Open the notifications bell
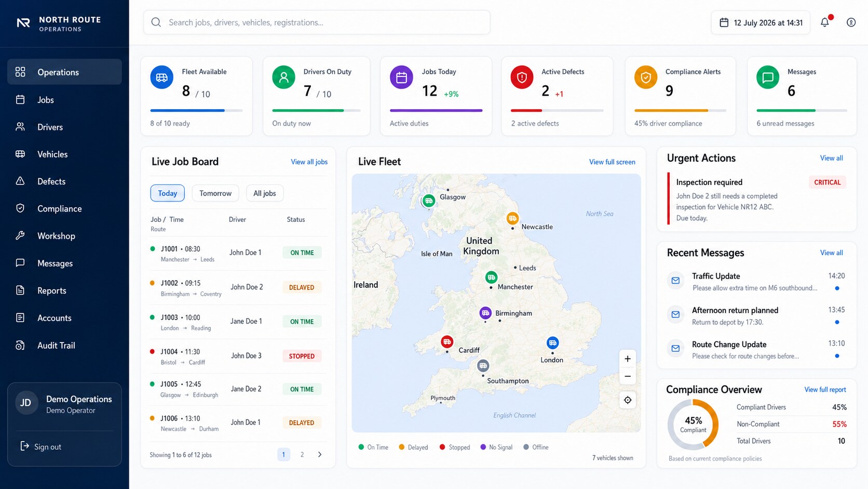This screenshot has height=489, width=868. click(x=824, y=22)
